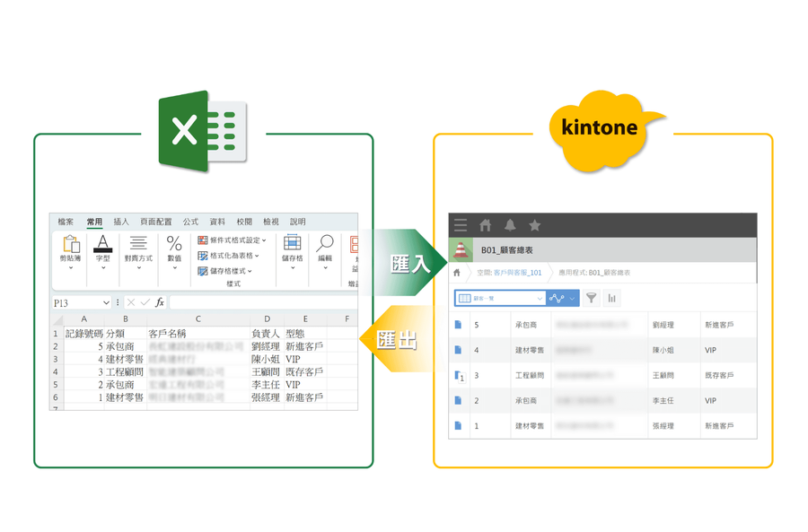
Task: Switch to the Excel 校閱 tab
Action: pos(244,222)
